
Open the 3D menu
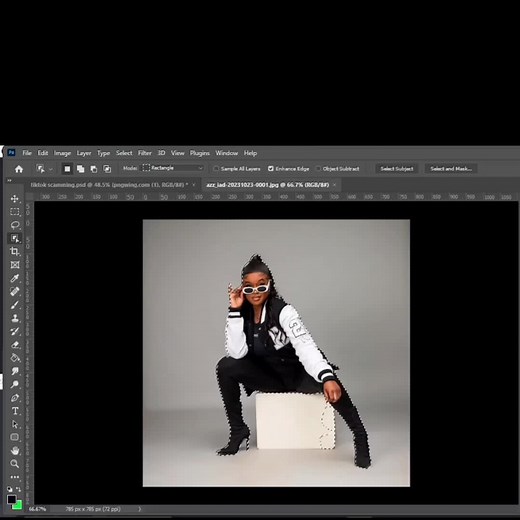click(161, 153)
